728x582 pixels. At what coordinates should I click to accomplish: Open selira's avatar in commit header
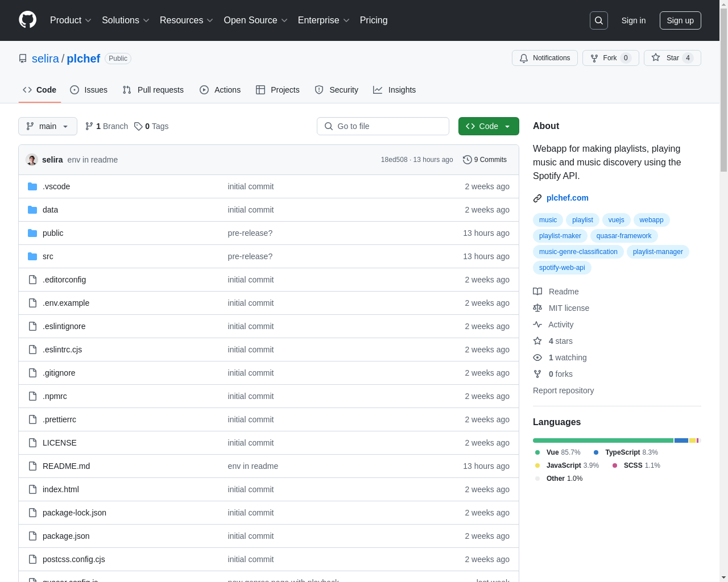[x=32, y=160]
